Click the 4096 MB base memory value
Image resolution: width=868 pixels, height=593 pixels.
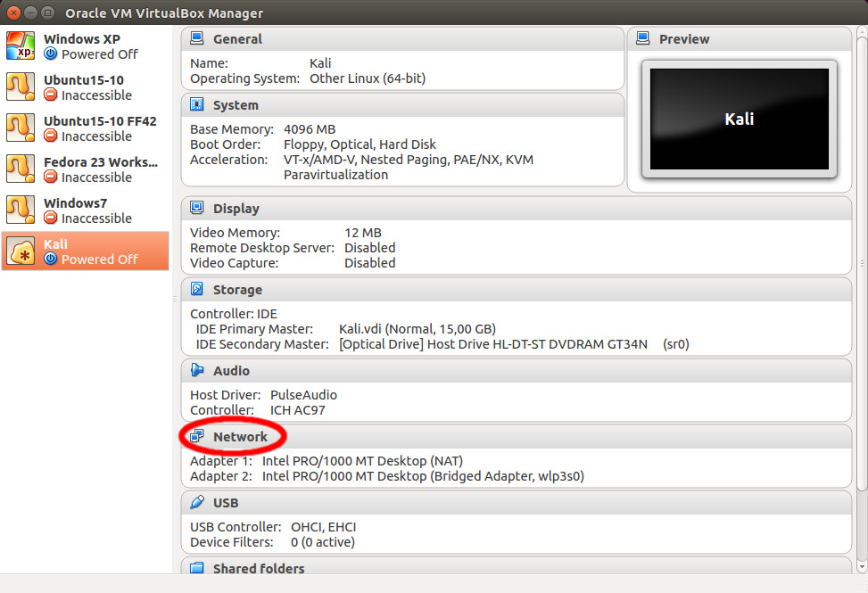310,129
